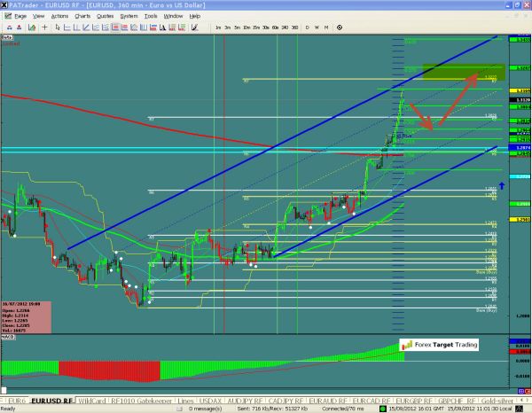532x413 pixels.
Task: Switch to the WildCard tab
Action: 91,401
